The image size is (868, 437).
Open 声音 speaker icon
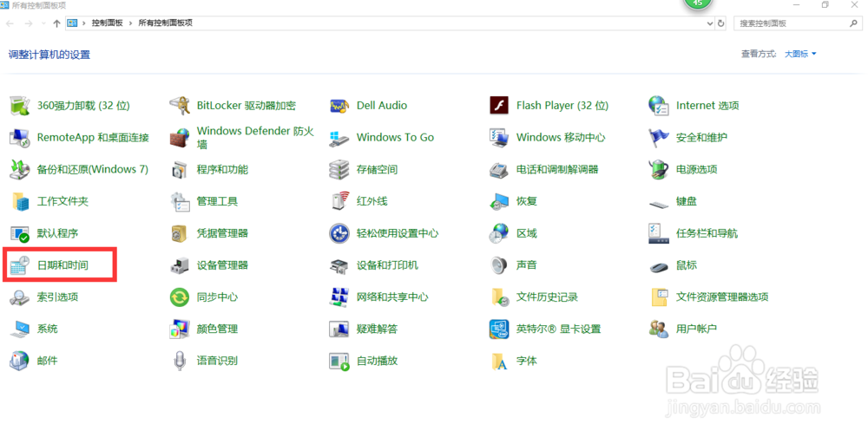[x=499, y=265]
